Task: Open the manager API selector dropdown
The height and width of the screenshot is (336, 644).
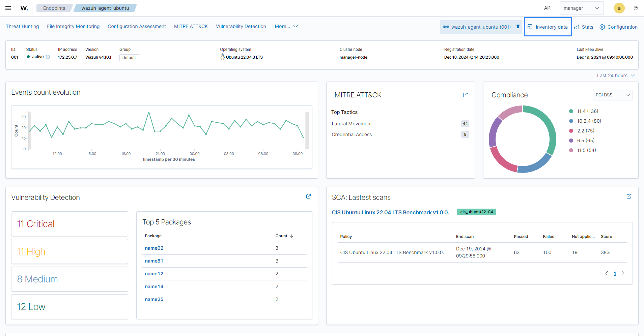Action: [x=582, y=8]
